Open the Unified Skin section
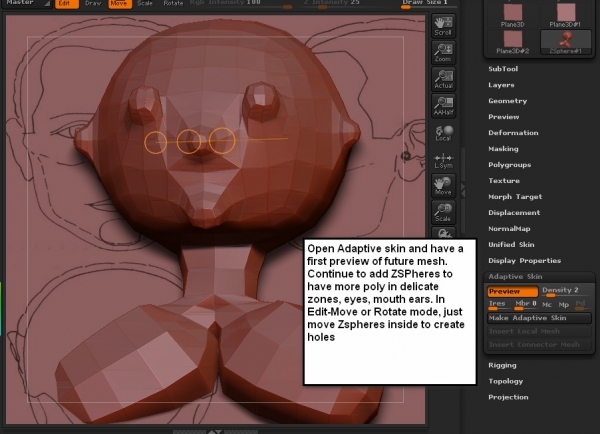 point(511,245)
